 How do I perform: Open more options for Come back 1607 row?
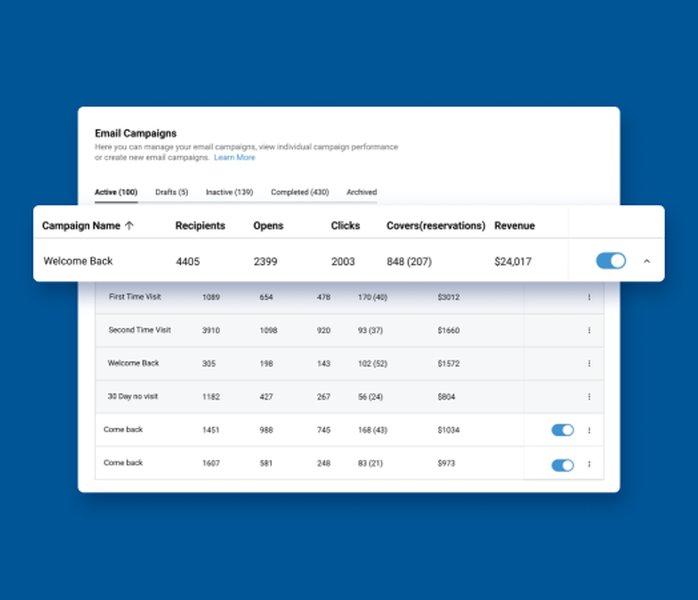tap(589, 464)
